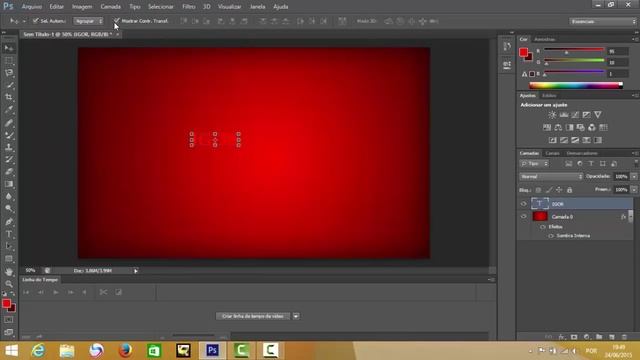Select the Horizontal Type tool
This screenshot has width=640, height=360.
coord(9,234)
